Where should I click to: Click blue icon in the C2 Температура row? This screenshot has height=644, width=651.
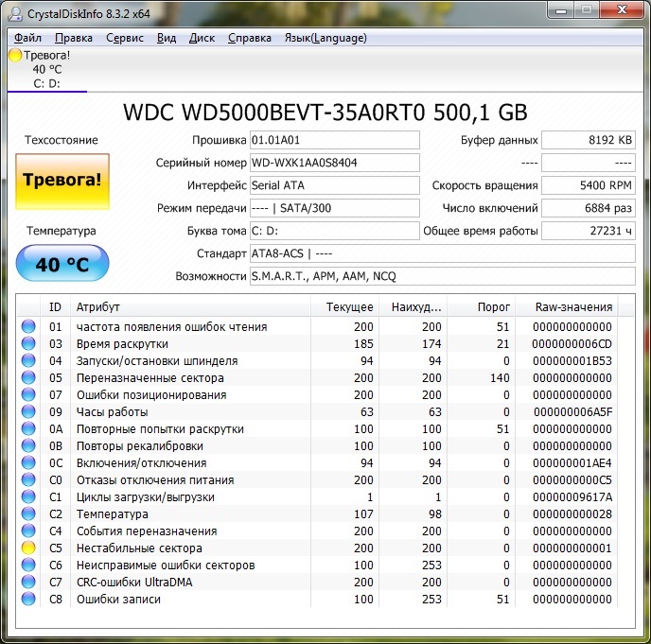(28, 513)
